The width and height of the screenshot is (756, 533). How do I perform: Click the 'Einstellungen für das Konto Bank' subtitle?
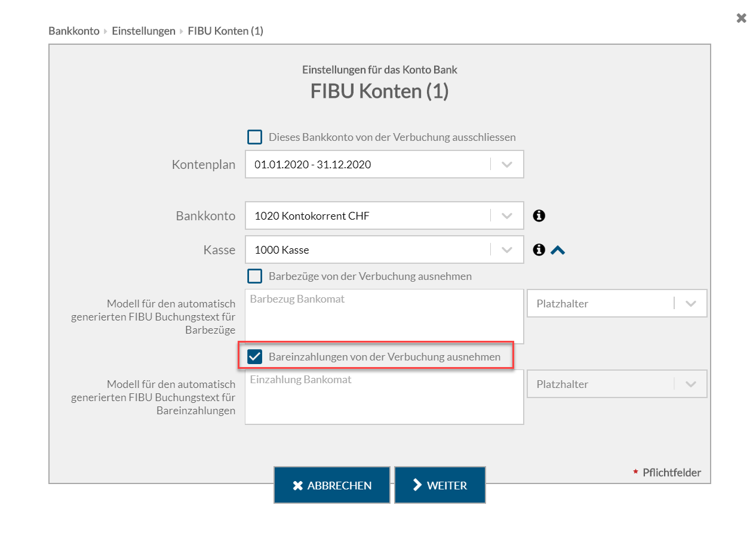[x=380, y=69]
